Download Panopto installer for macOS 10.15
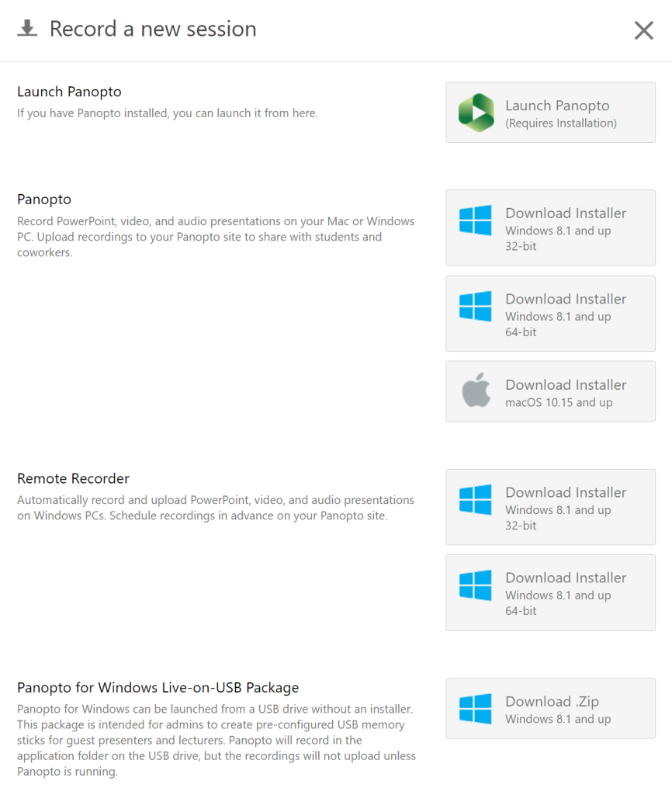Screen dimensions: 672x795 pos(550,391)
